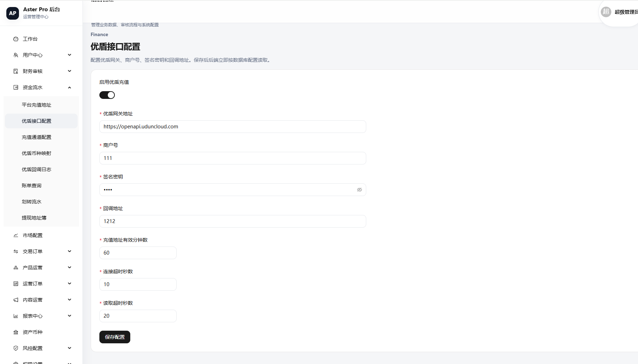Click the 报表中心 bar chart icon

pos(16,316)
